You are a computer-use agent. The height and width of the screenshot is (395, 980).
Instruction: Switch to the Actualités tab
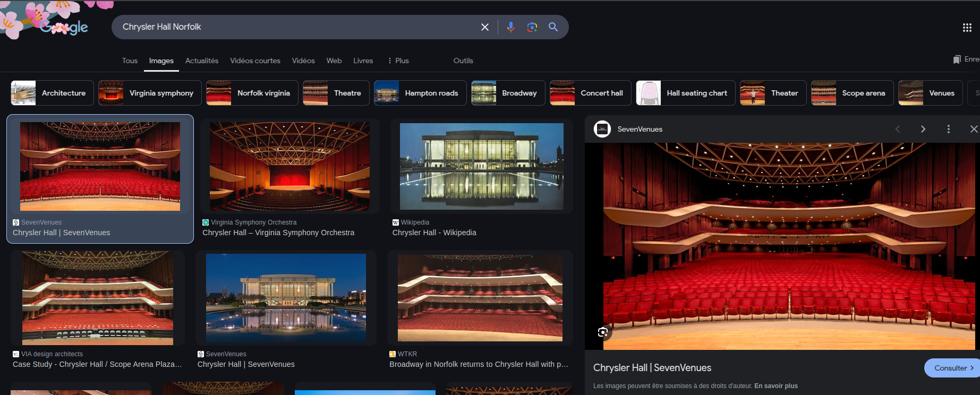click(202, 61)
